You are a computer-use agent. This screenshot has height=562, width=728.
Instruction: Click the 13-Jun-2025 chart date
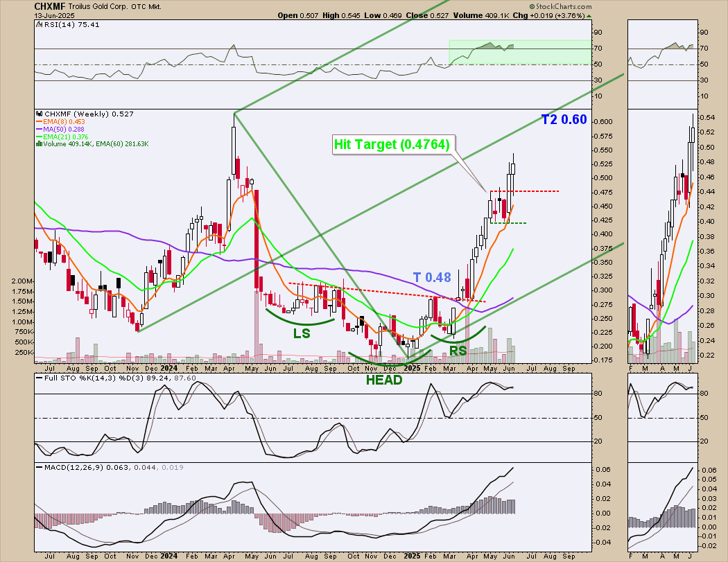coord(54,15)
